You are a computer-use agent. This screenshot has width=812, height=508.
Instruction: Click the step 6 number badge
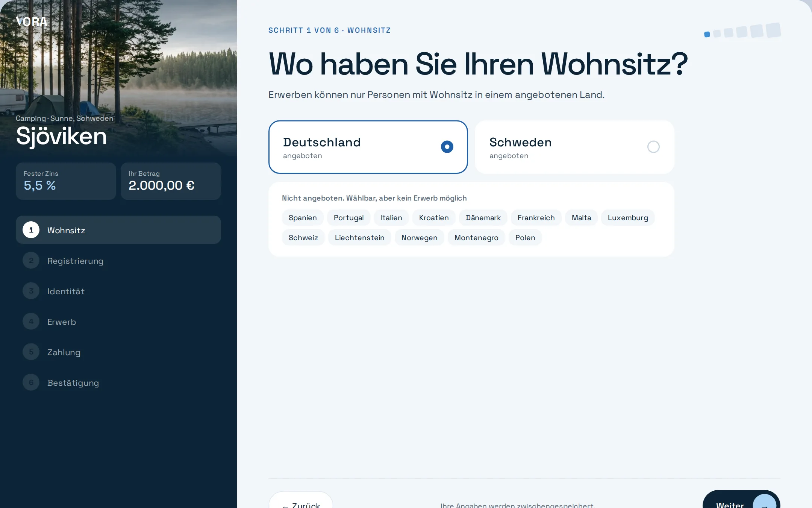tap(31, 382)
